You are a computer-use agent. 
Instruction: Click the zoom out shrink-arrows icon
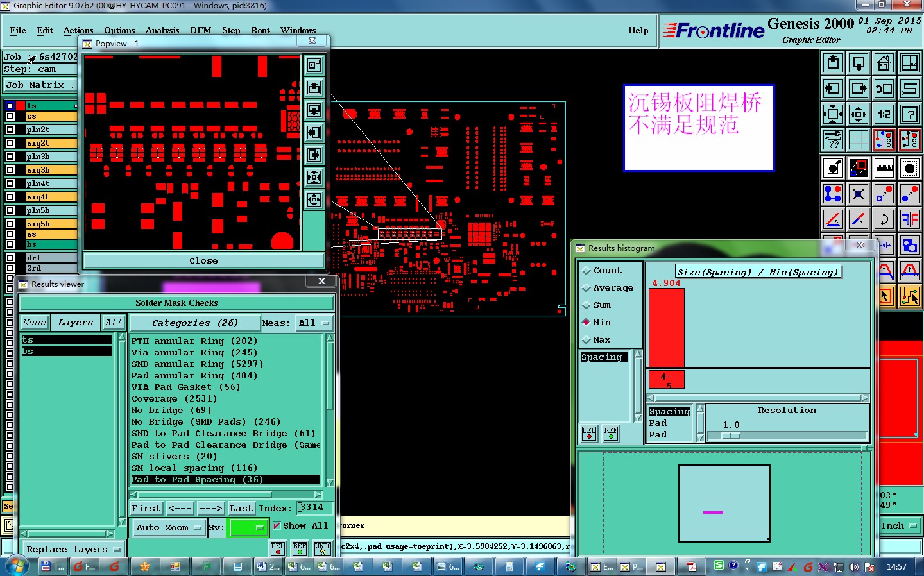[x=859, y=114]
